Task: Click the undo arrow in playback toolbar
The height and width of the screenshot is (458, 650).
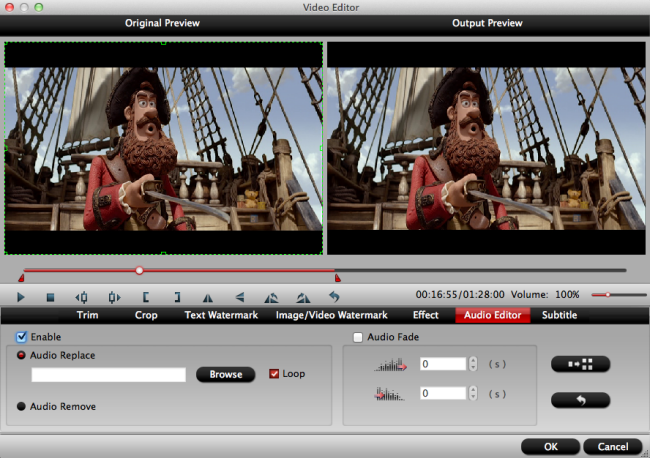Action: (x=334, y=297)
